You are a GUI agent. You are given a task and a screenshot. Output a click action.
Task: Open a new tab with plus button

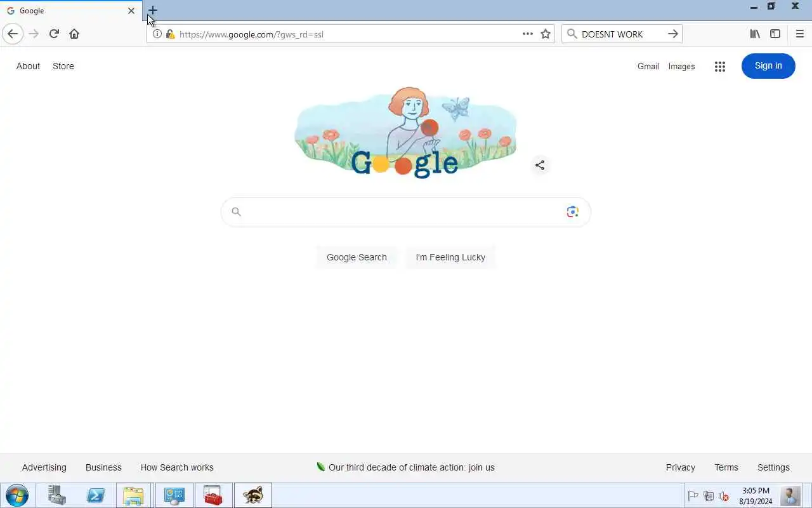[153, 10]
